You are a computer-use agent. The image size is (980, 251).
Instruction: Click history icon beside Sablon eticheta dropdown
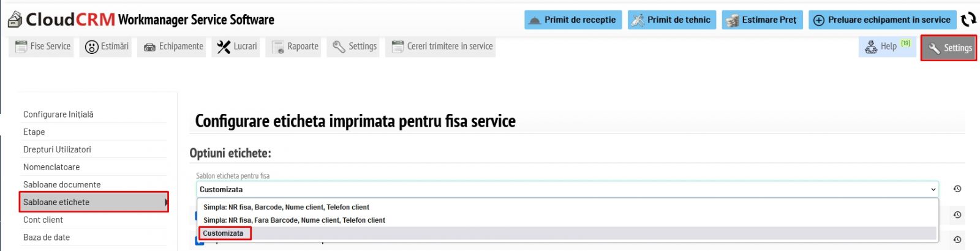957,189
